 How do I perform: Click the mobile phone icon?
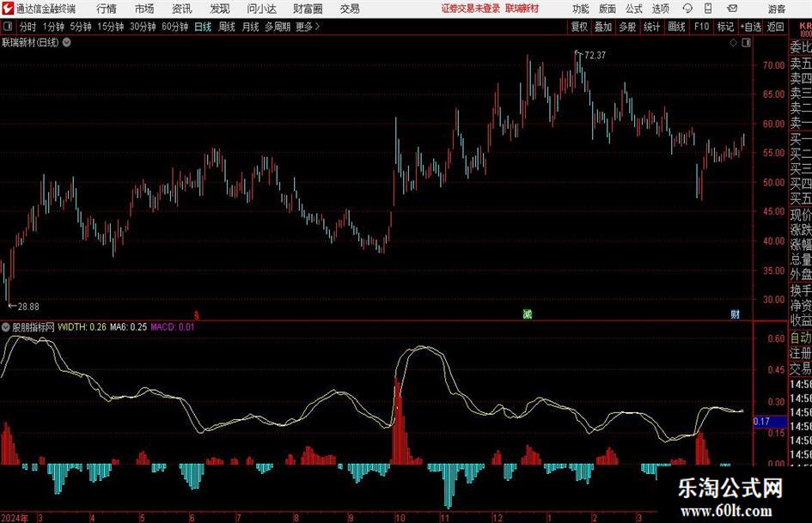coord(708,9)
